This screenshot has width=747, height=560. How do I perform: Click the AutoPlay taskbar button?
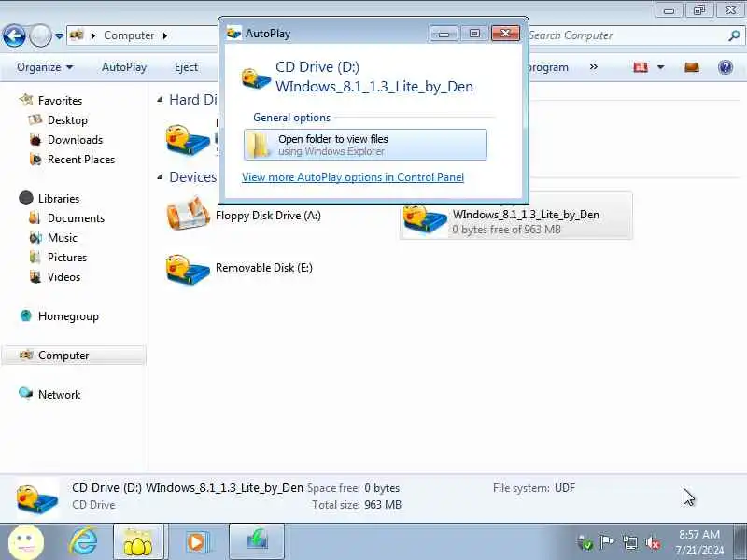point(257,541)
